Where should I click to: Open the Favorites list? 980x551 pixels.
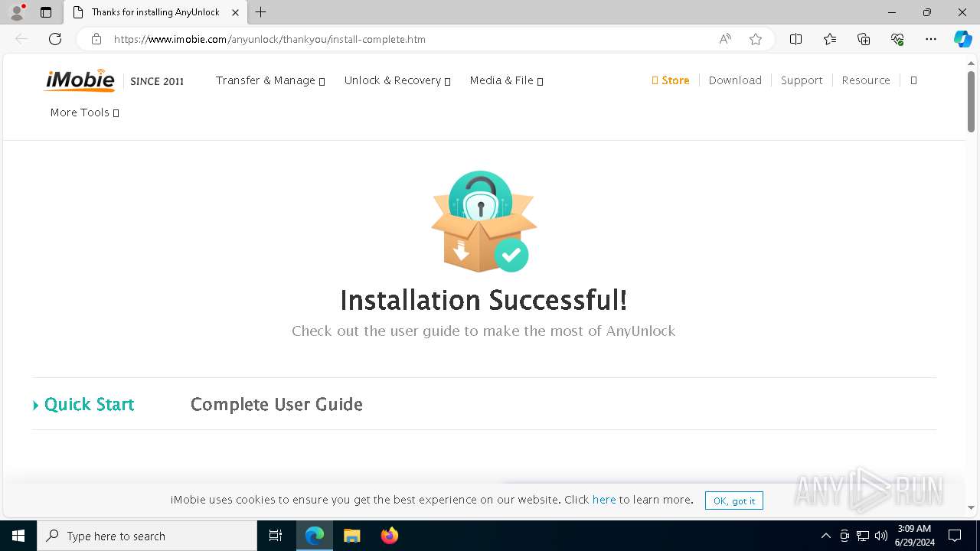point(830,39)
